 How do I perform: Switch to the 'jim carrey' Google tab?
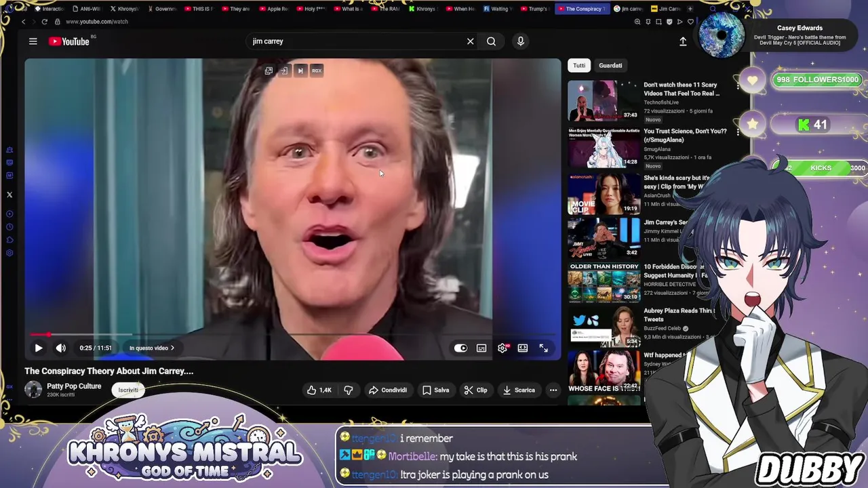628,9
